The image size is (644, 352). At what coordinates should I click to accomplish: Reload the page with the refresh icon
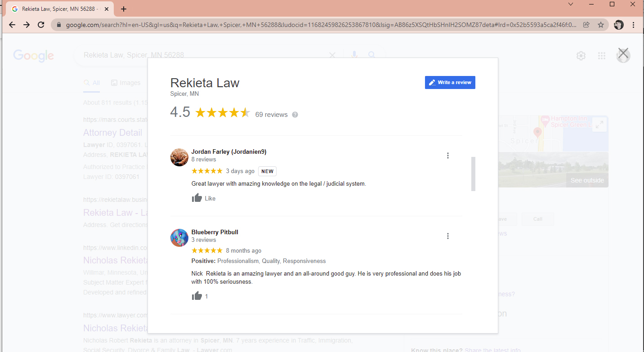click(41, 25)
